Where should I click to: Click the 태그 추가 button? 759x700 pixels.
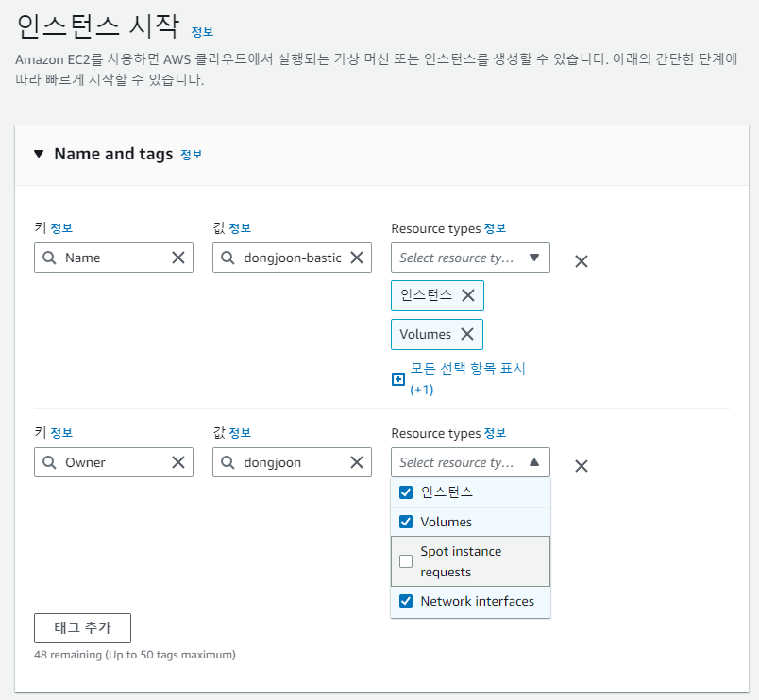click(82, 628)
